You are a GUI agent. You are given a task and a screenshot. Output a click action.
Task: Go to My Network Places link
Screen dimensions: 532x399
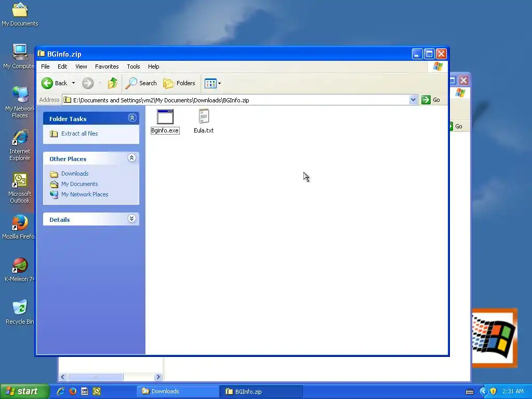click(x=85, y=194)
